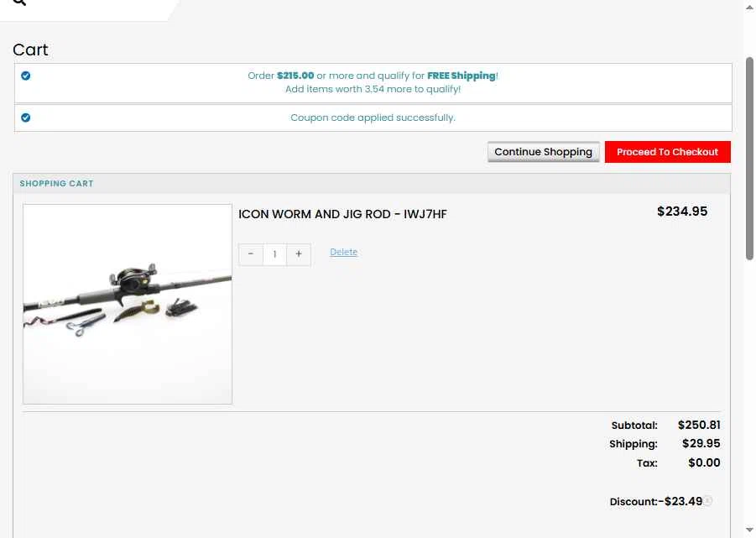Click the Cart page heading
This screenshot has height=538, width=756.
click(30, 50)
